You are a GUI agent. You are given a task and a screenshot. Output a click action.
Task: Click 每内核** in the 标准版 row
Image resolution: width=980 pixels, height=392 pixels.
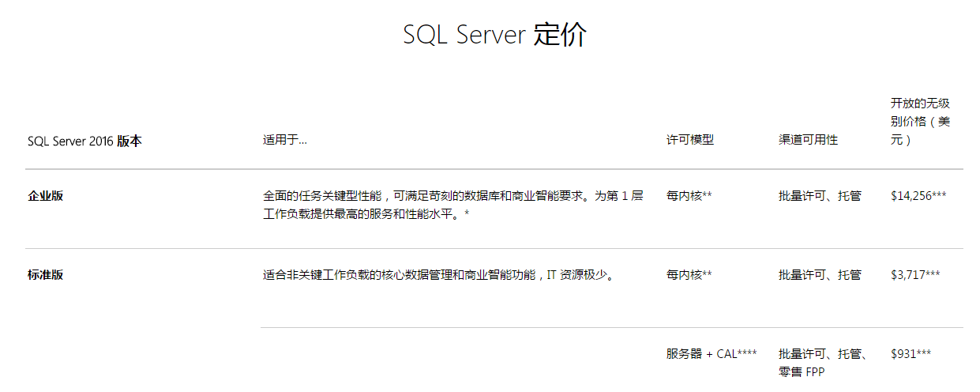point(689,275)
